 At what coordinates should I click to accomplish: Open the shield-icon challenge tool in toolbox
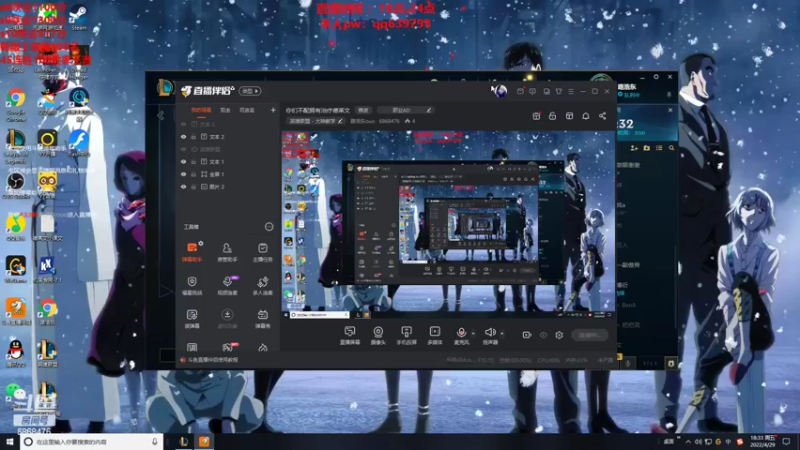[192, 286]
